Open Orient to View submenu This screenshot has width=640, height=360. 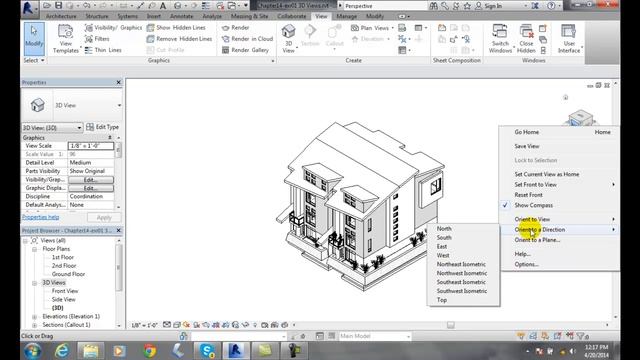coord(559,219)
